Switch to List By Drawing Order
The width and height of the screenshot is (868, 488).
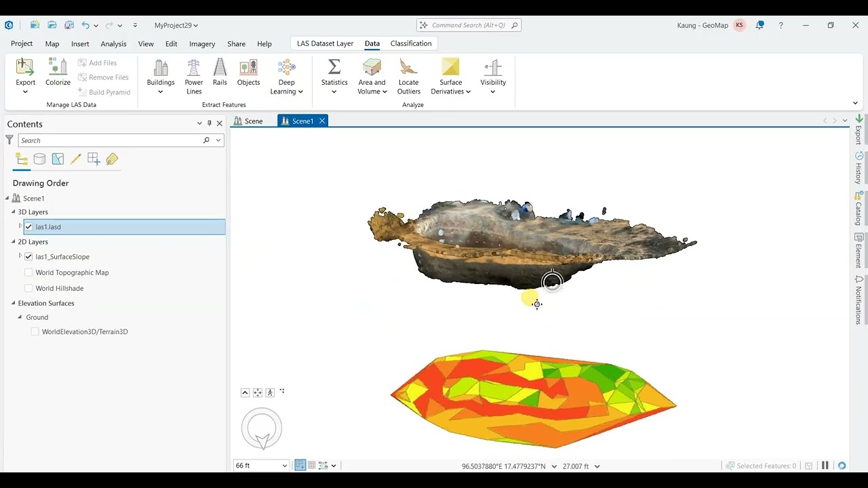pyautogui.click(x=22, y=159)
